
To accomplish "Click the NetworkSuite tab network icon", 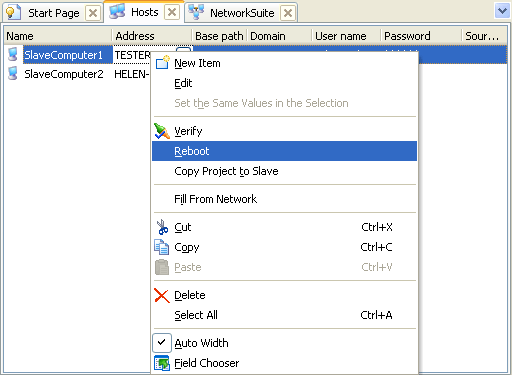I will tap(196, 12).
